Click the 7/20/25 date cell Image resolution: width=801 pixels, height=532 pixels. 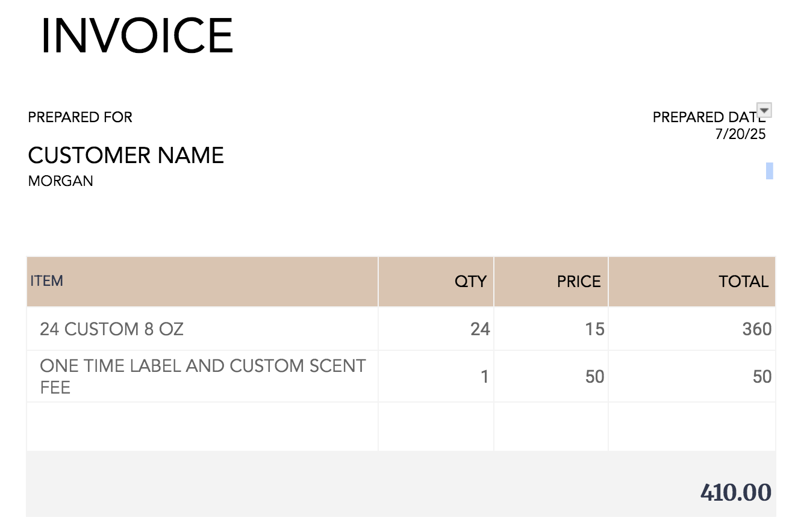click(x=740, y=134)
